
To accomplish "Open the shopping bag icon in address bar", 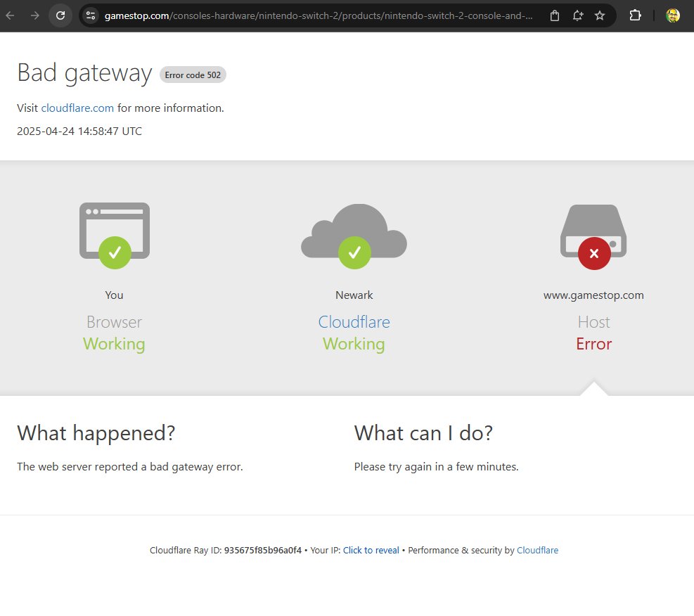I will click(555, 16).
